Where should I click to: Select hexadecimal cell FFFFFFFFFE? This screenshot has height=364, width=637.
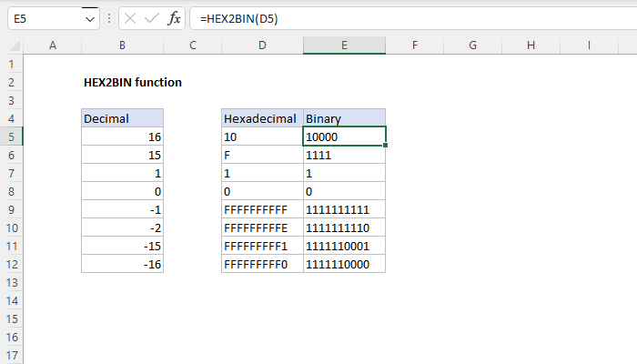(262, 227)
